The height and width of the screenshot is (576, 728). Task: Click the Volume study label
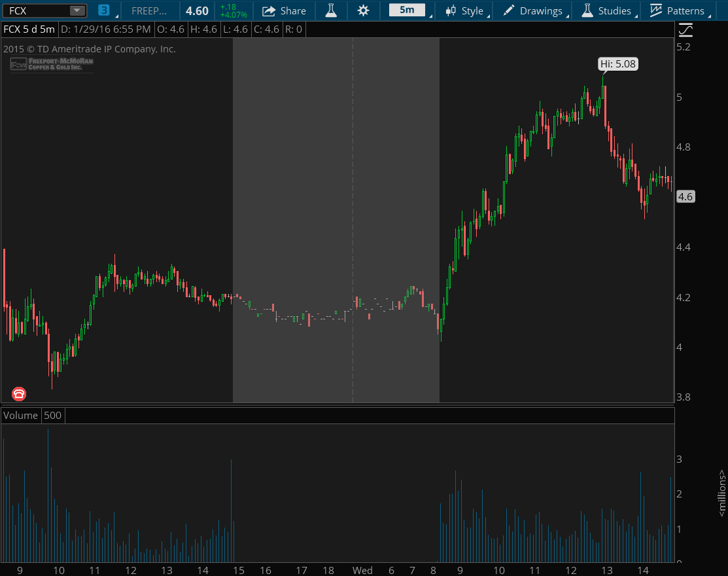point(22,416)
